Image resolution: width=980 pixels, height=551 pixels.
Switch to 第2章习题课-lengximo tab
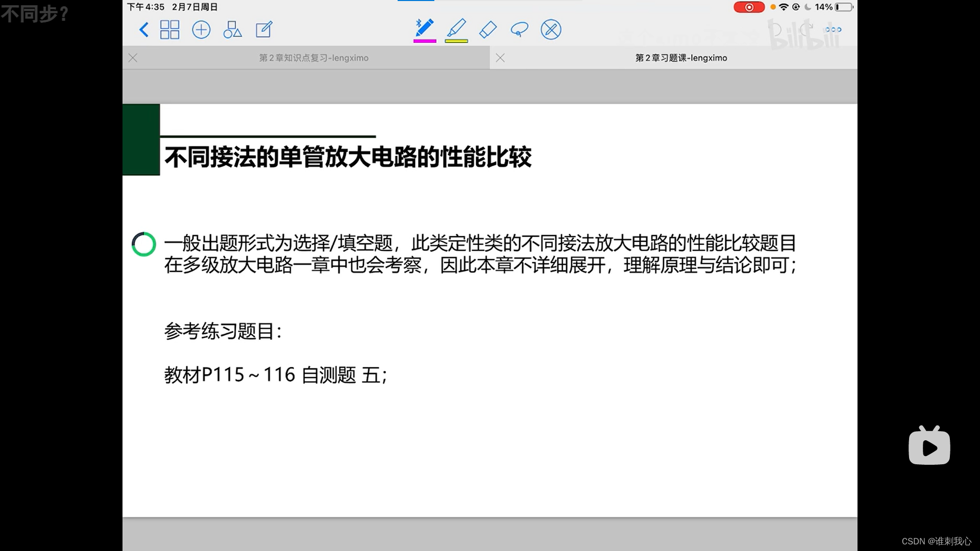[681, 58]
